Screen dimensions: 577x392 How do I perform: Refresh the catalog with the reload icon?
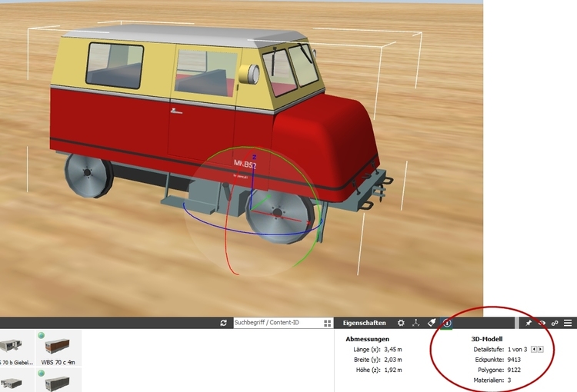pos(223,323)
